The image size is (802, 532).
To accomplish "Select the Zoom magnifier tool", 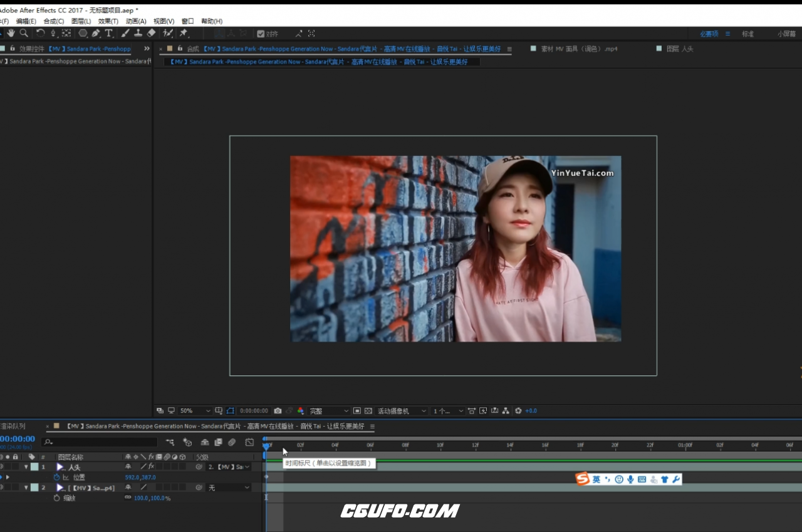I will click(24, 33).
